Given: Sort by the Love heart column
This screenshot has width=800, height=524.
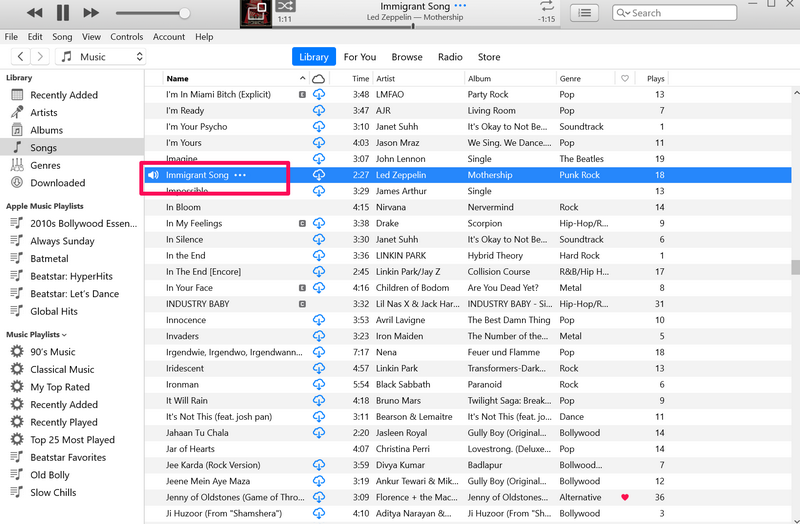Looking at the screenshot, I should [x=625, y=79].
